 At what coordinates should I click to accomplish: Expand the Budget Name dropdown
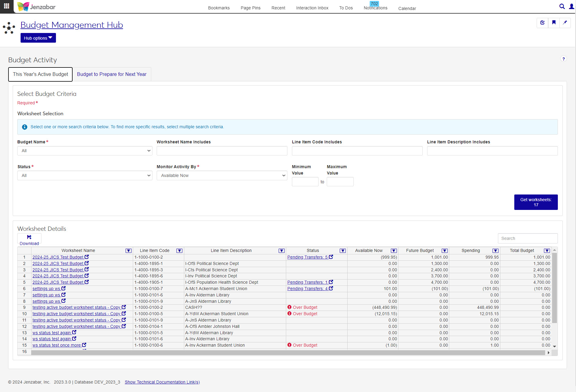(85, 151)
